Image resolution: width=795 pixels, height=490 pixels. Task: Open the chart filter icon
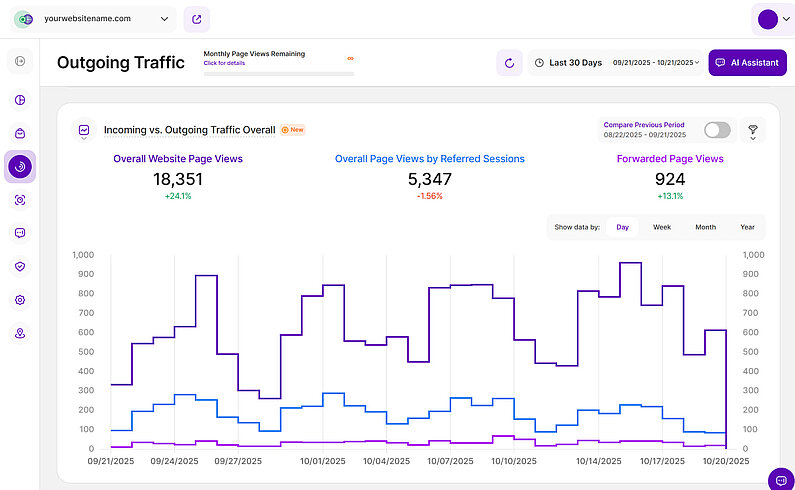[x=752, y=130]
